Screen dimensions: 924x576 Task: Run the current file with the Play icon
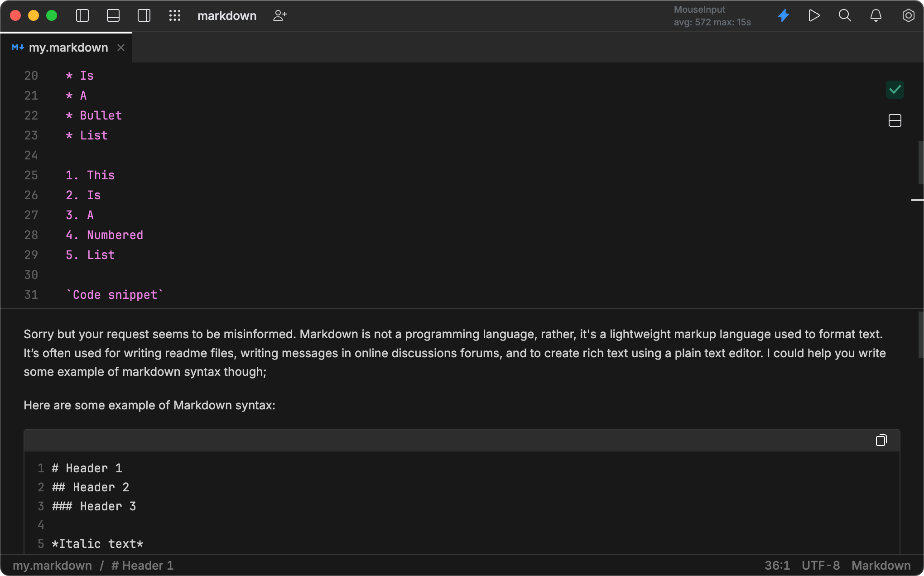tap(814, 15)
